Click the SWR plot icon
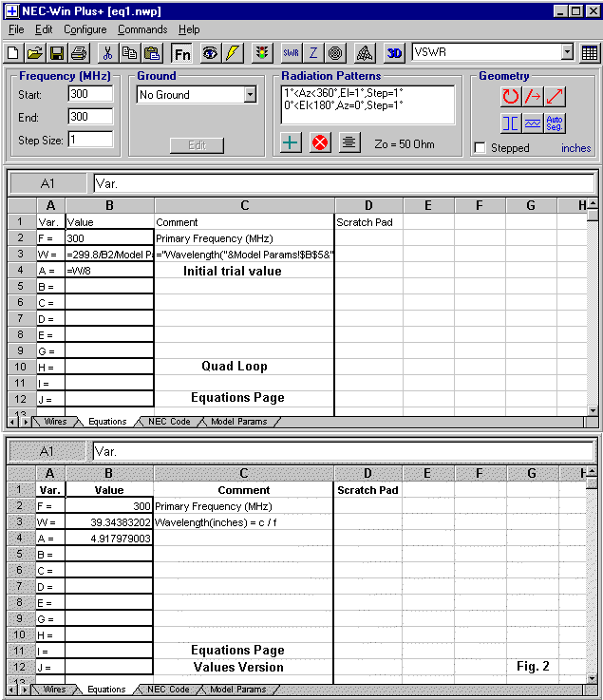 [291, 53]
